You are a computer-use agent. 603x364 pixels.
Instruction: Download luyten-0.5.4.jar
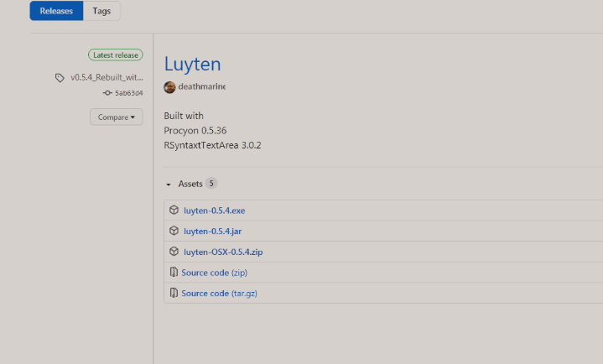(x=213, y=231)
